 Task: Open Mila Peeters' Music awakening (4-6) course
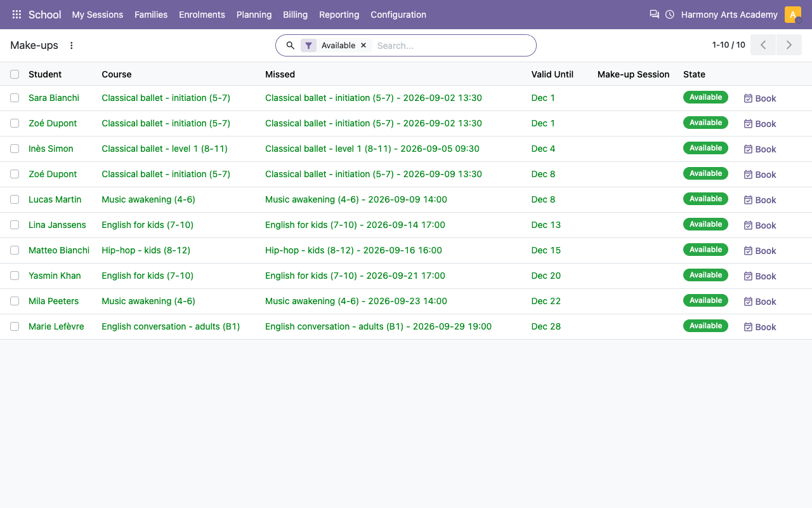[148, 301]
